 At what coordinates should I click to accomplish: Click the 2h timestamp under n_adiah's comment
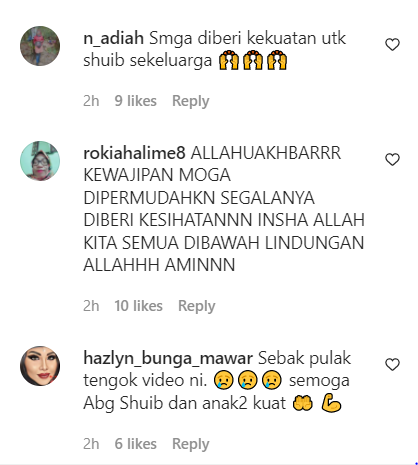(91, 101)
